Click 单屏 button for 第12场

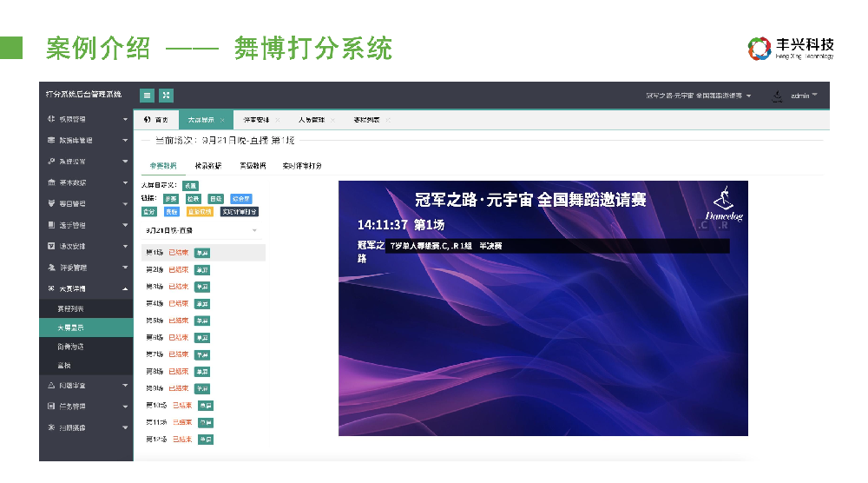pos(206,440)
